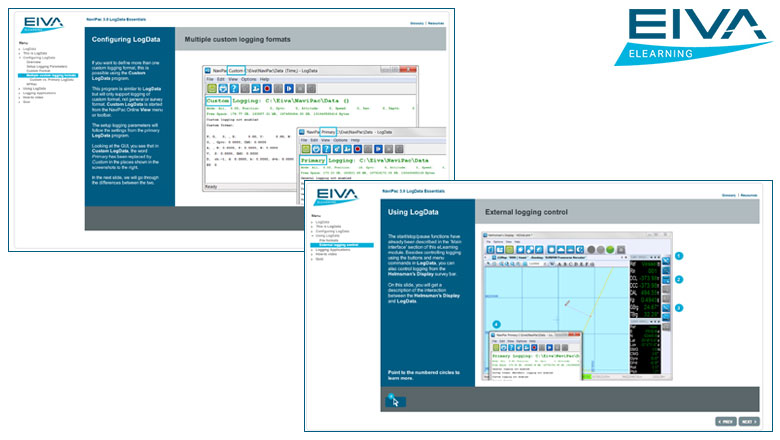Click the question mark help icon in Custom LogData toolbar
The width and height of the screenshot is (780, 440).
tap(234, 88)
